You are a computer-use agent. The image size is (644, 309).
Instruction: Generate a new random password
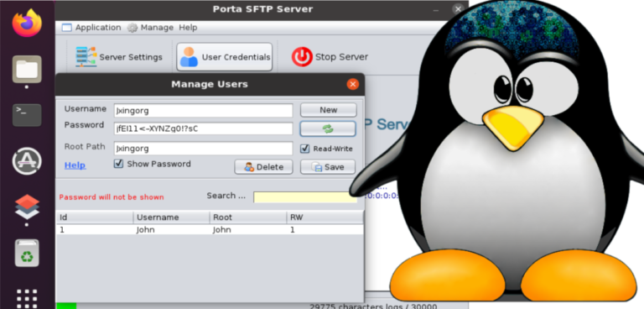(x=328, y=128)
